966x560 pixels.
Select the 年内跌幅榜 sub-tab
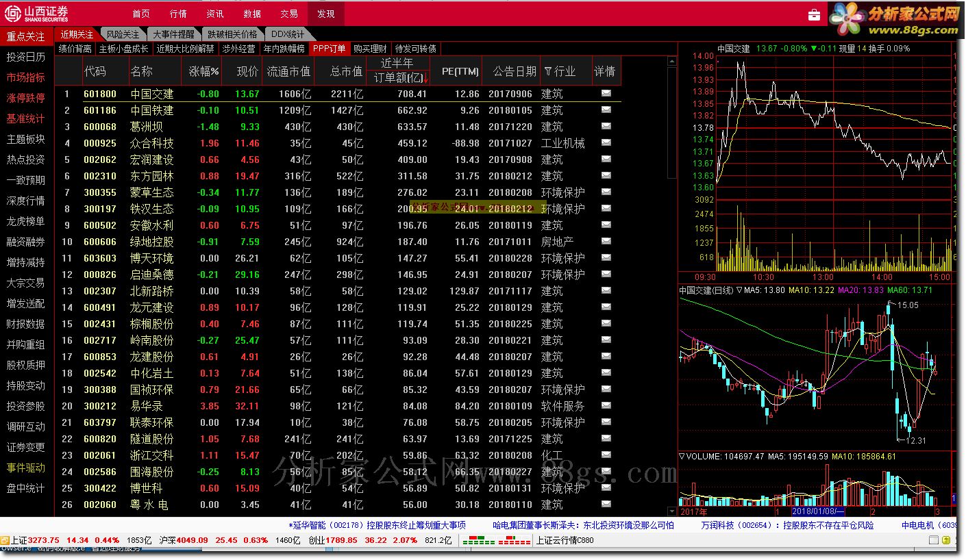point(284,49)
